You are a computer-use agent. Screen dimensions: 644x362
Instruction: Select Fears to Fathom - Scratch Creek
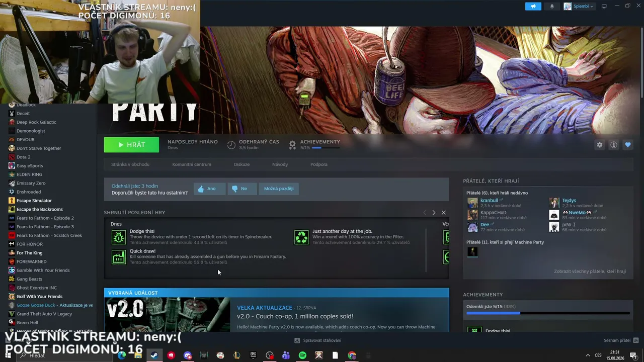(x=49, y=235)
